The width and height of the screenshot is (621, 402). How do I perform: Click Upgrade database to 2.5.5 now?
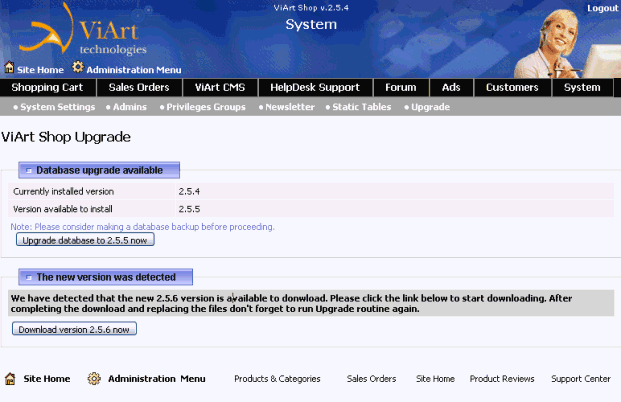tap(85, 240)
